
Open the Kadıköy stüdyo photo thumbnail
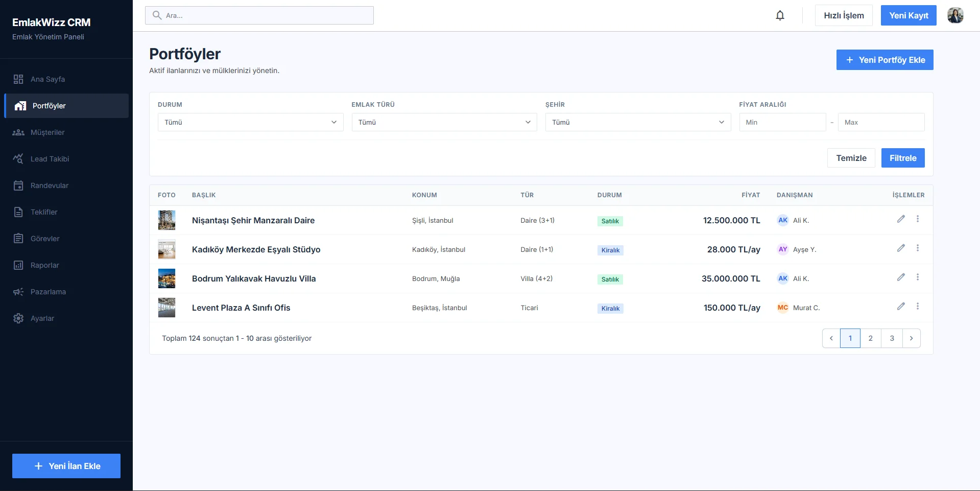point(166,249)
